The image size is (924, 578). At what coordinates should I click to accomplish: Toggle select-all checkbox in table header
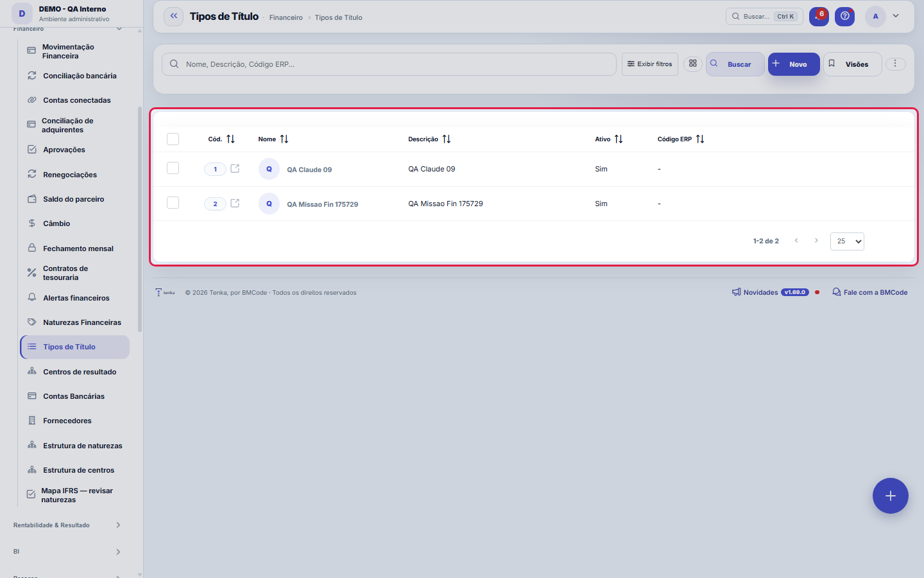point(173,139)
